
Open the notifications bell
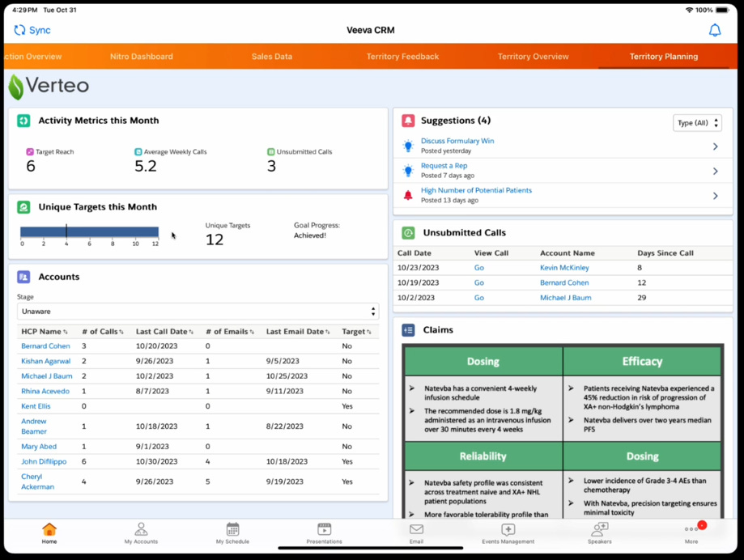(x=715, y=31)
